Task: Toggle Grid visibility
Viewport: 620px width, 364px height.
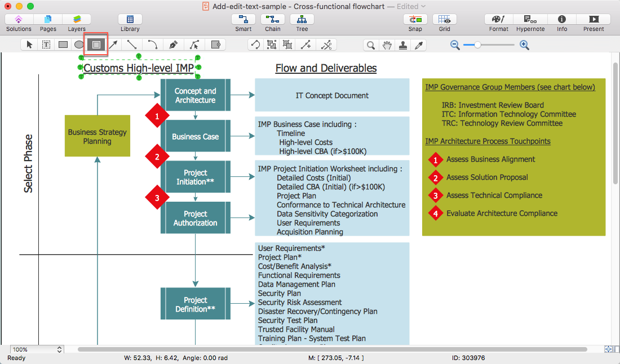Action: [445, 23]
